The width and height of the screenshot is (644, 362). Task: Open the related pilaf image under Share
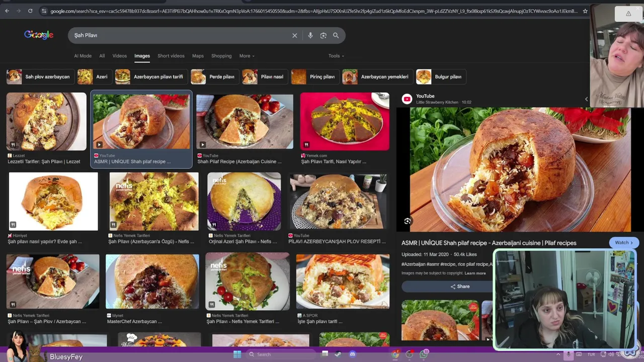tap(440, 320)
